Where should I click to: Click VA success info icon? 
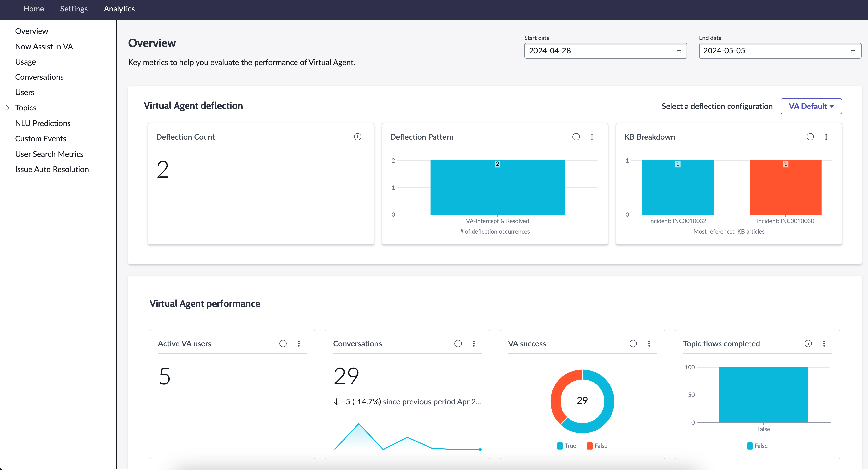(633, 343)
